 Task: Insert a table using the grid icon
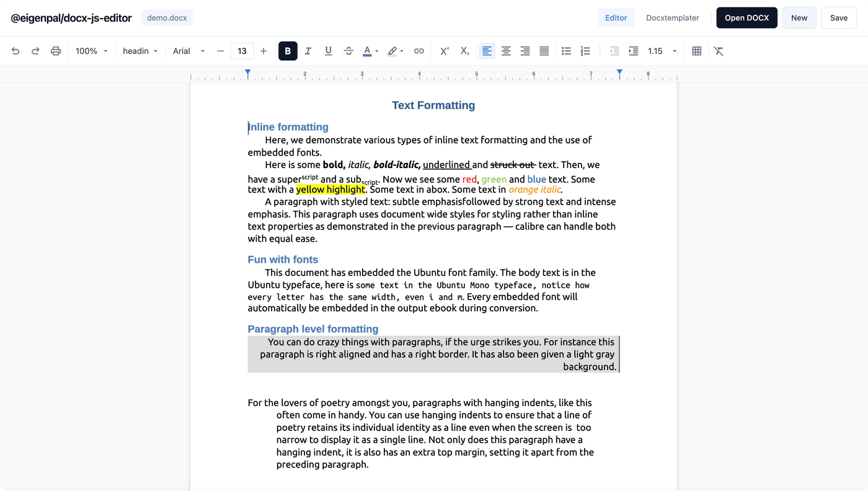697,51
